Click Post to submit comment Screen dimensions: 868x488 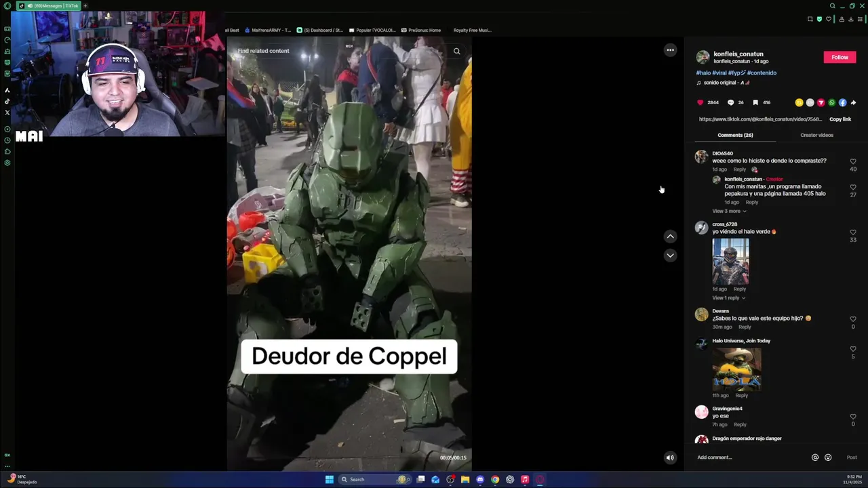[x=852, y=457]
